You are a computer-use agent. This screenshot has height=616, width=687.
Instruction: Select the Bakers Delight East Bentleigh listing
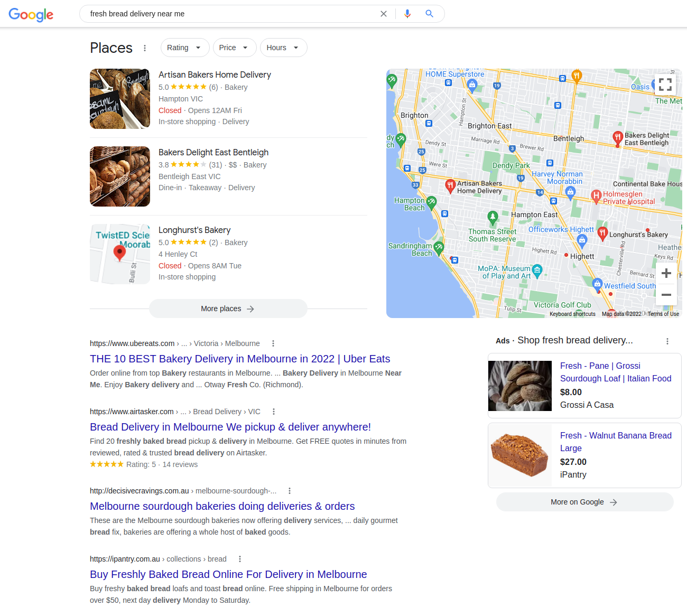[213, 152]
